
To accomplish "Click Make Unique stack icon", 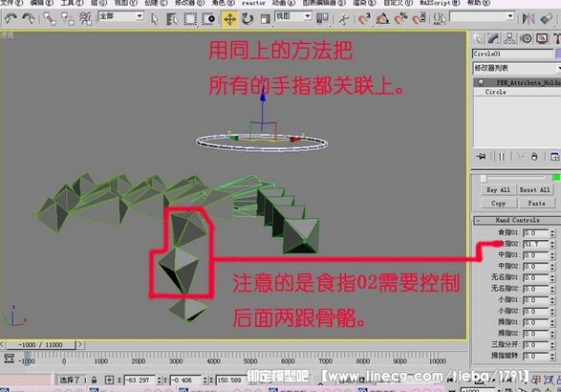I will [520, 157].
